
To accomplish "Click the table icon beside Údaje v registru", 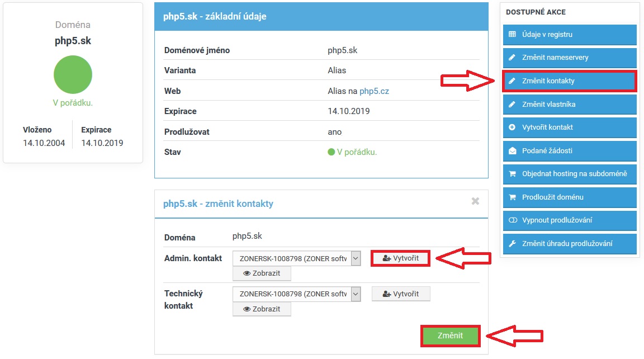I will (x=512, y=35).
